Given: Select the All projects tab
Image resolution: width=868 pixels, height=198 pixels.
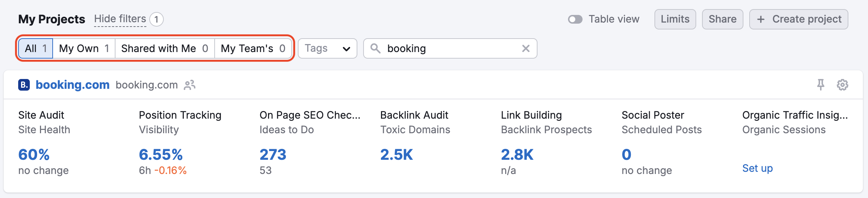Looking at the screenshot, I should coord(36,48).
